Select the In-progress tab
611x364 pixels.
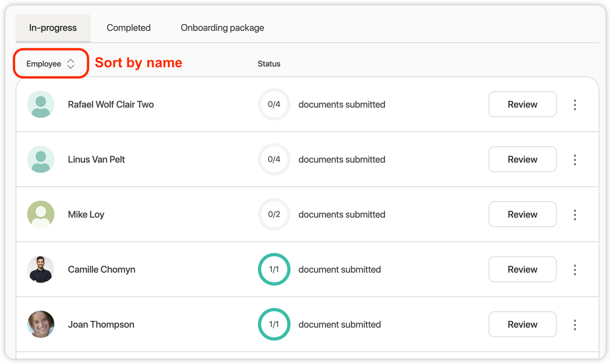pyautogui.click(x=53, y=28)
